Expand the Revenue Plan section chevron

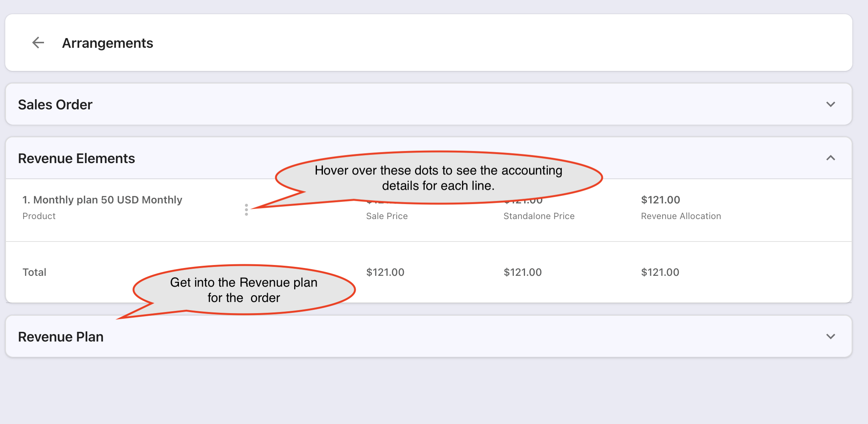pos(830,337)
